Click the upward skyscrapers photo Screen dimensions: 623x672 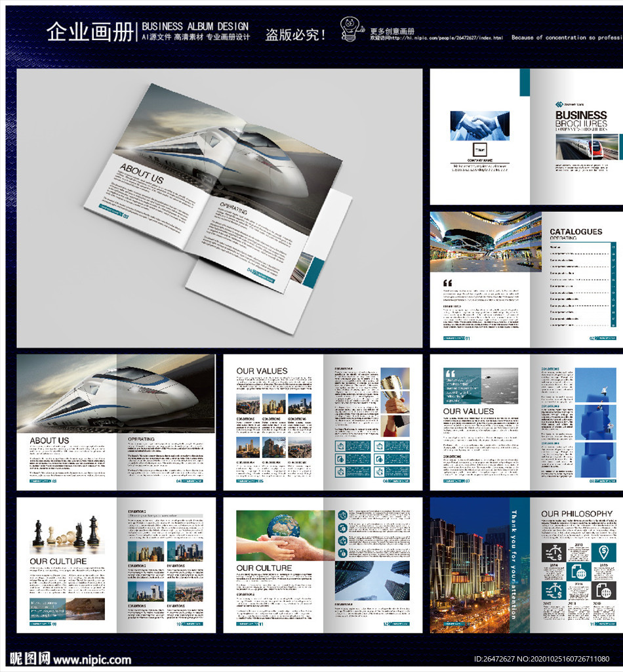[x=372, y=581]
